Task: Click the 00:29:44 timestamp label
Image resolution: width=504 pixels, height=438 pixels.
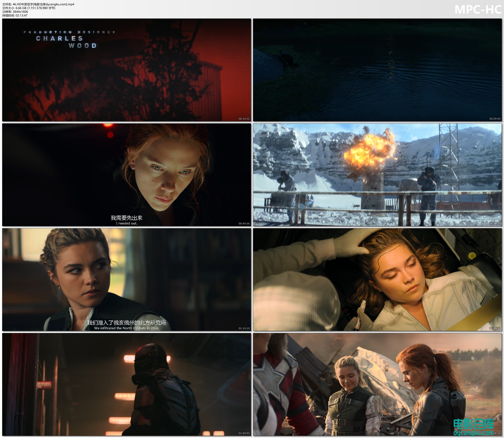Action: 495,119
